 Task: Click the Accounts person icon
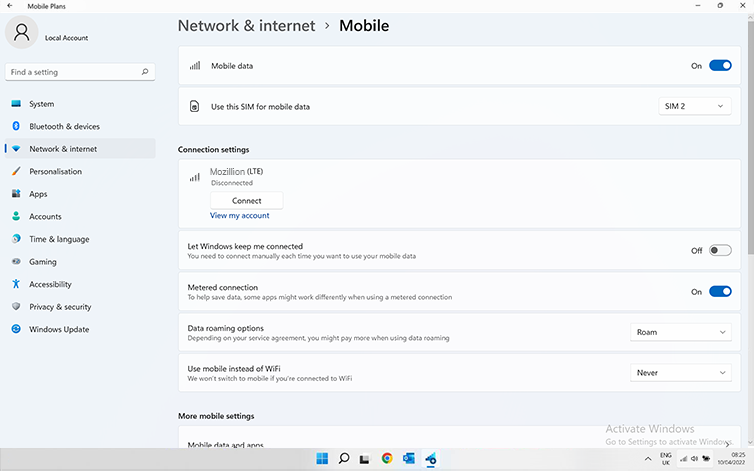[16, 216]
